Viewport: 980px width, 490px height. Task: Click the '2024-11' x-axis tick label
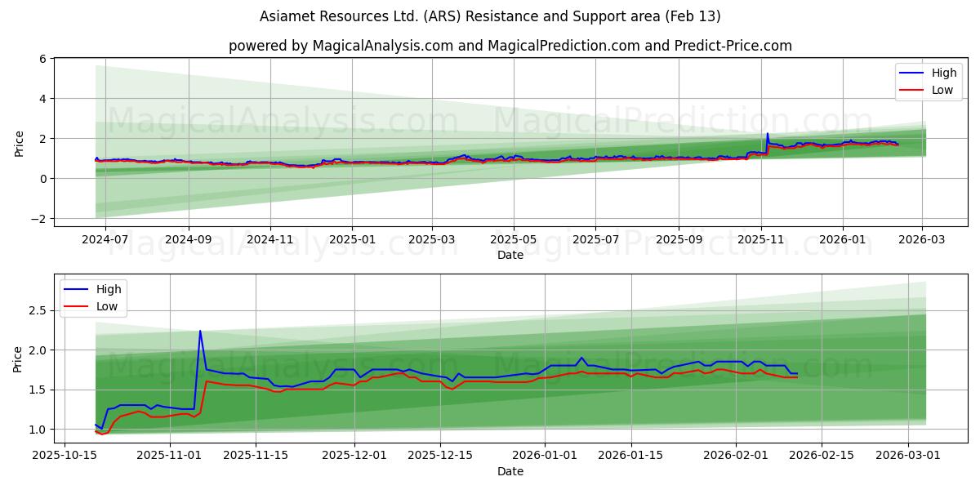click(270, 240)
